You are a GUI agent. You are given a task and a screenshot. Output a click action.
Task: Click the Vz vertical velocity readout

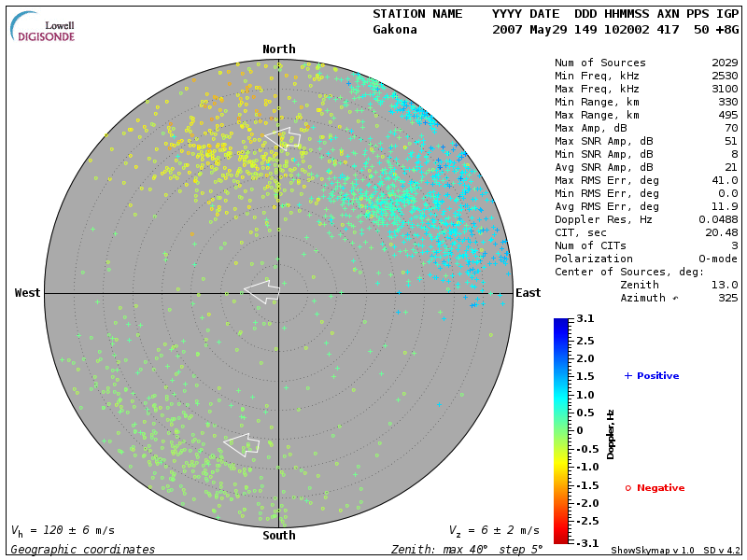click(493, 530)
